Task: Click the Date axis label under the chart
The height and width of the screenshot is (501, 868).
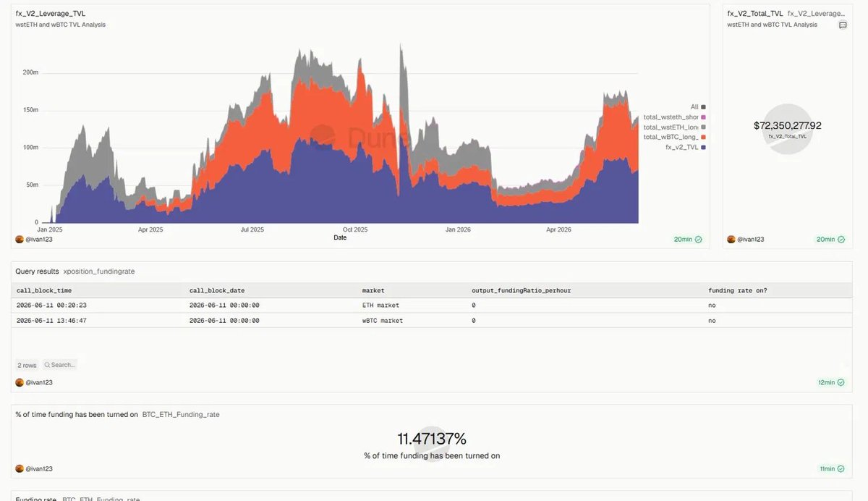Action: click(x=340, y=237)
